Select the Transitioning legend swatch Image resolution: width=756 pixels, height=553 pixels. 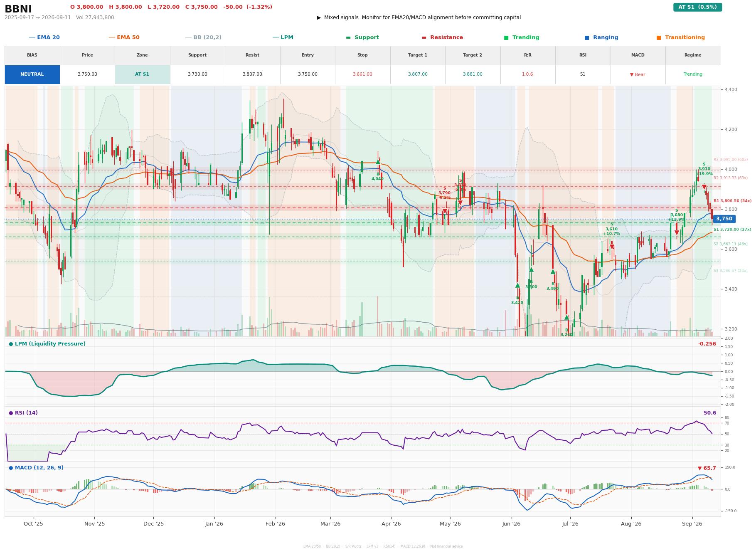click(659, 37)
